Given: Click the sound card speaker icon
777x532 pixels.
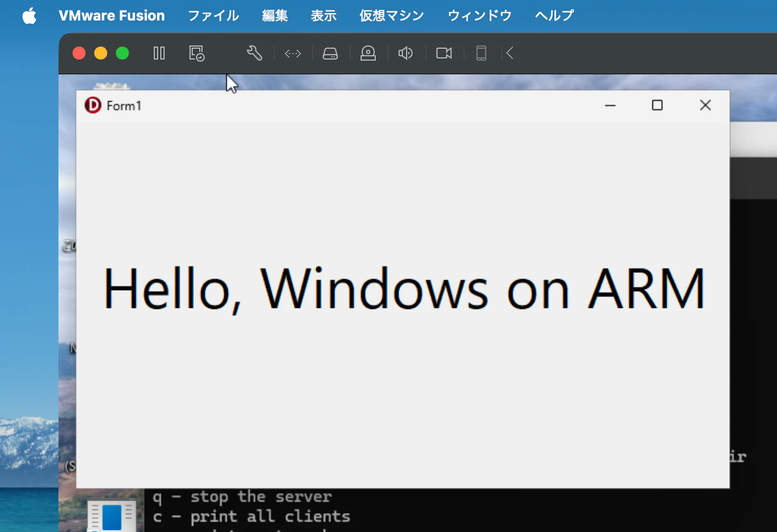Looking at the screenshot, I should coord(406,53).
